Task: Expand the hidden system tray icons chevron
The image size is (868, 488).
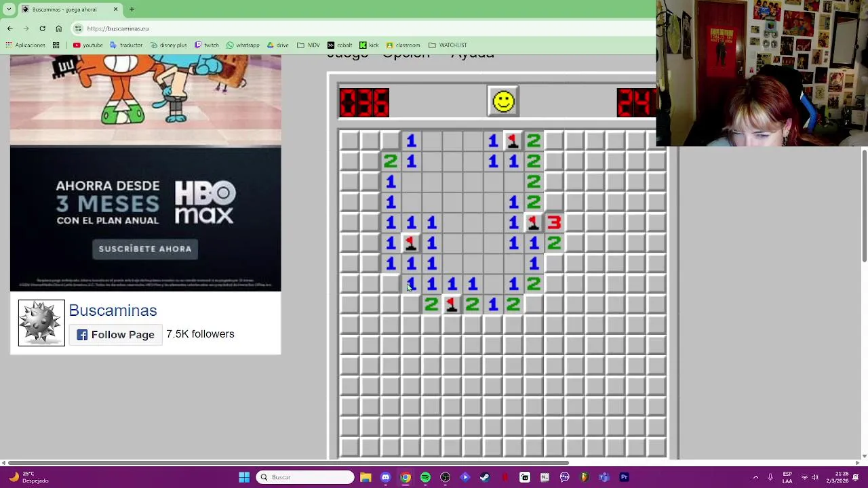Action: (x=755, y=477)
